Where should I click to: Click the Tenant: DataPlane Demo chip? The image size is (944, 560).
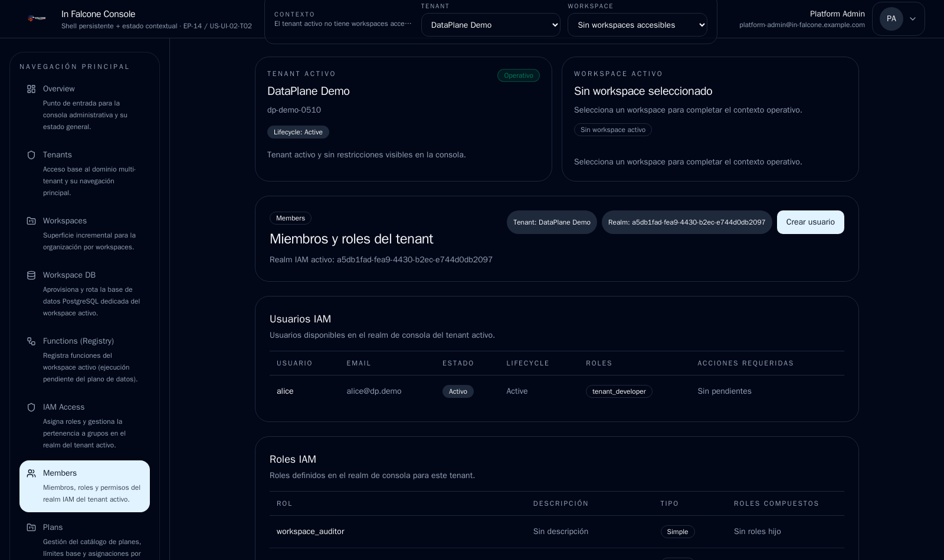click(552, 222)
